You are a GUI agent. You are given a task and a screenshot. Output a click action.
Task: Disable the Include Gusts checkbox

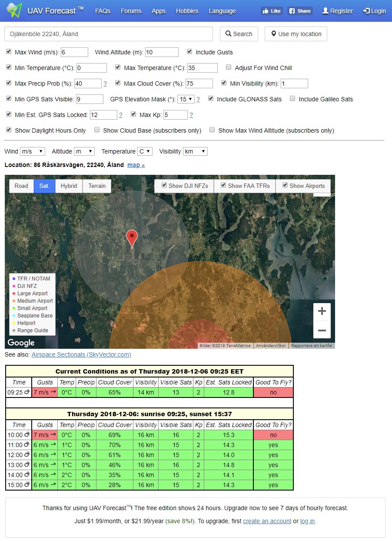189,52
